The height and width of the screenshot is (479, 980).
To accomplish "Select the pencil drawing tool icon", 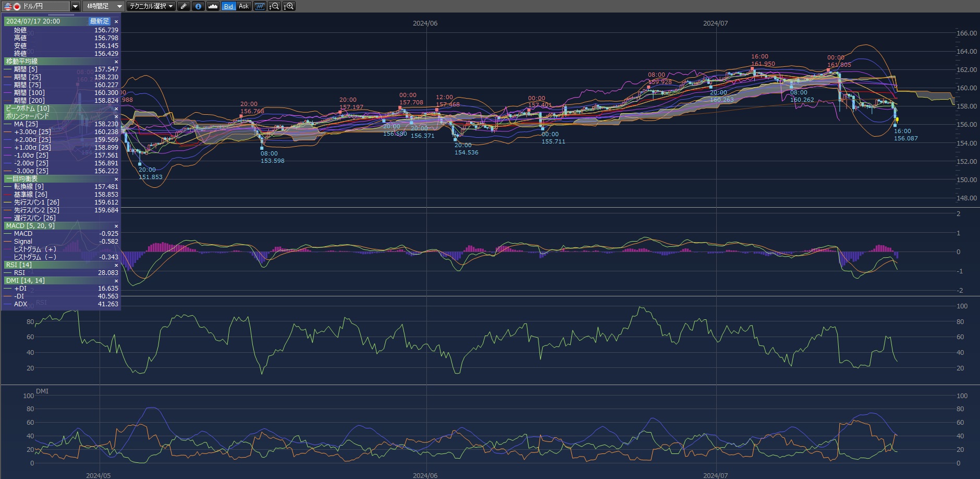I will click(183, 6).
